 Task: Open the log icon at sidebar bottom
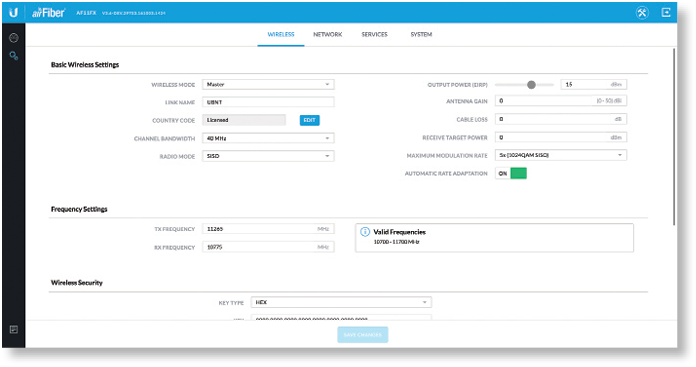coord(14,330)
